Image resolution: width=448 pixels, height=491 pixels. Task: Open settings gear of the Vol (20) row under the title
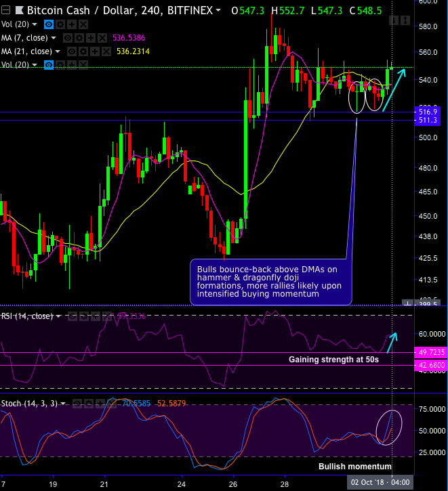(x=60, y=24)
